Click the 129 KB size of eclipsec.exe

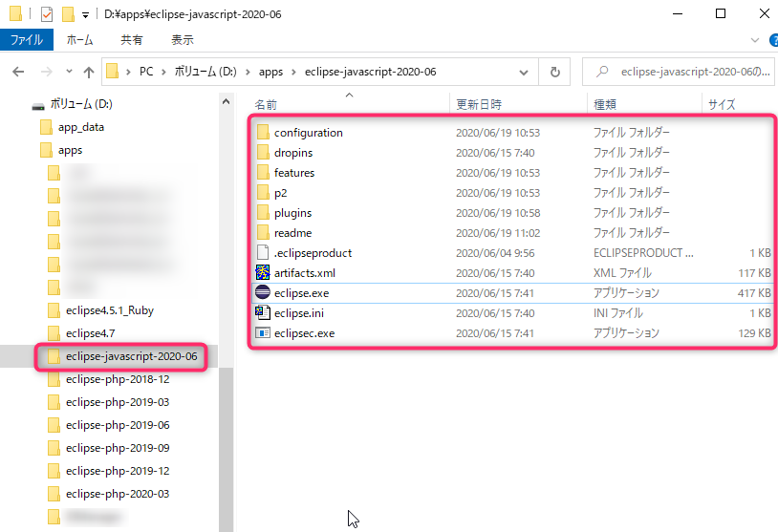(x=754, y=333)
